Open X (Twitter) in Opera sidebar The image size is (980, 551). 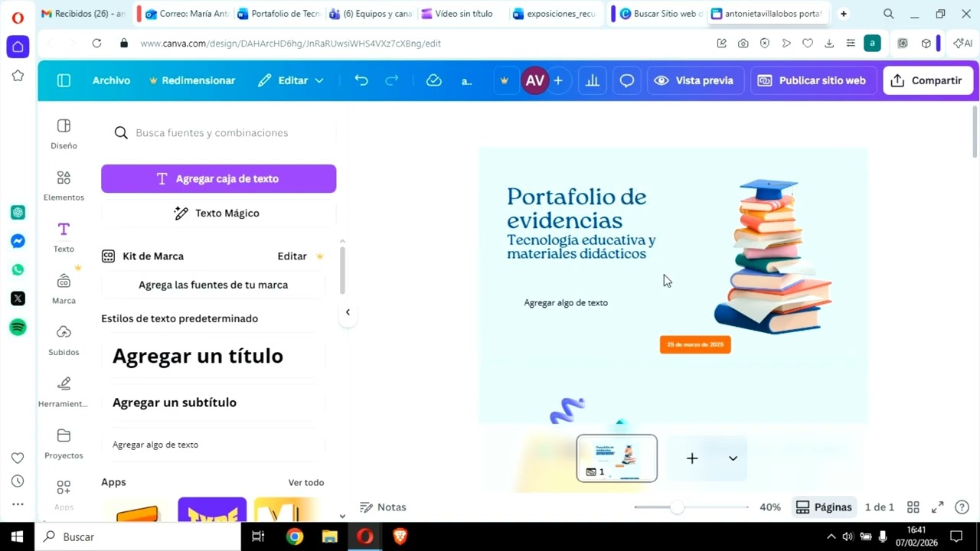tap(18, 298)
